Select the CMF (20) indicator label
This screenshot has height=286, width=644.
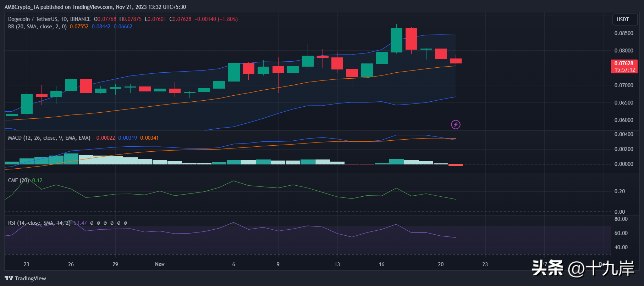click(x=18, y=180)
